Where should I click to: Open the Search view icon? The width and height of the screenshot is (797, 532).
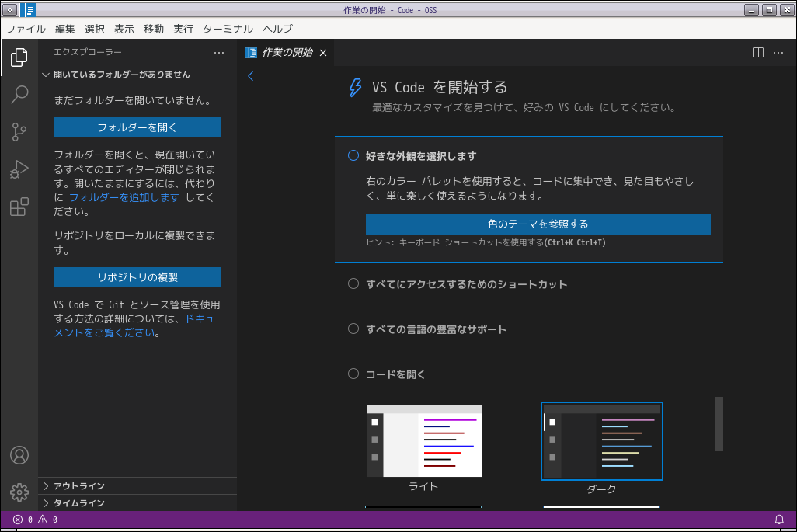(x=19, y=95)
